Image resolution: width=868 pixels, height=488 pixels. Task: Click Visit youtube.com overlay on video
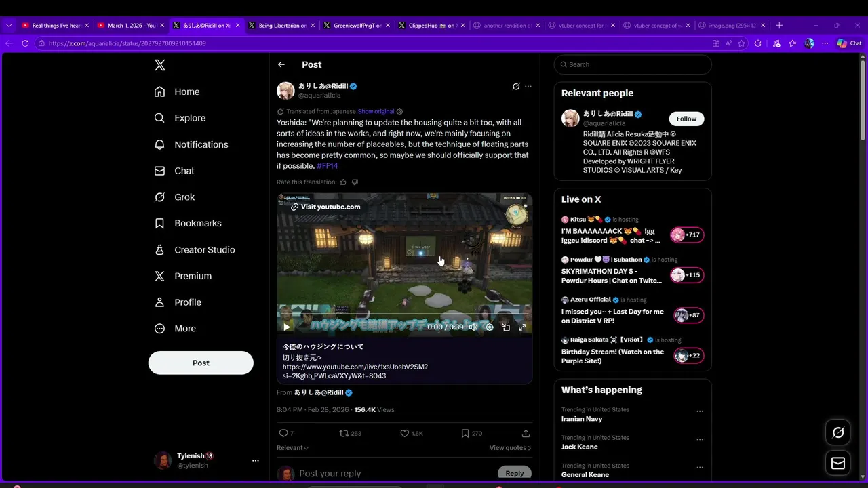(325, 207)
